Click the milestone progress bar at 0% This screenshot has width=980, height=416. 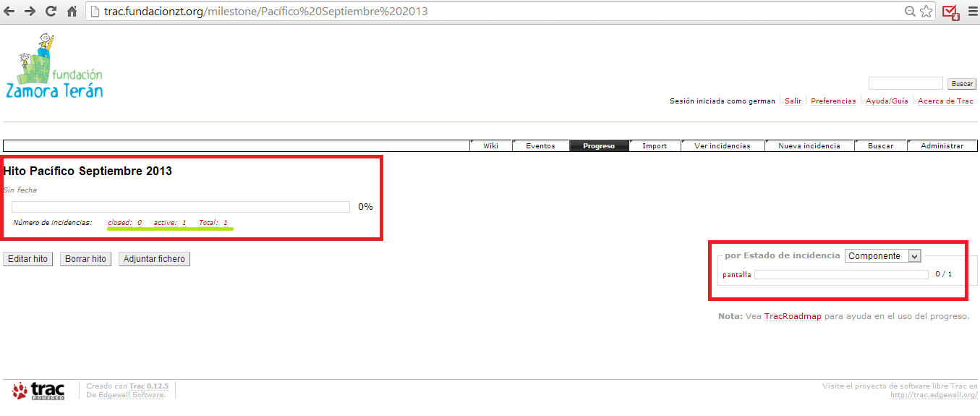(x=181, y=207)
